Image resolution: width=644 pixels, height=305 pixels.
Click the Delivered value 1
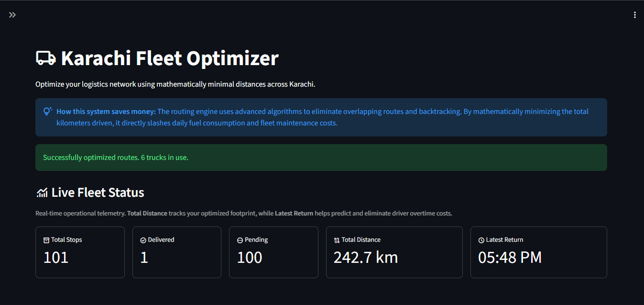click(144, 258)
